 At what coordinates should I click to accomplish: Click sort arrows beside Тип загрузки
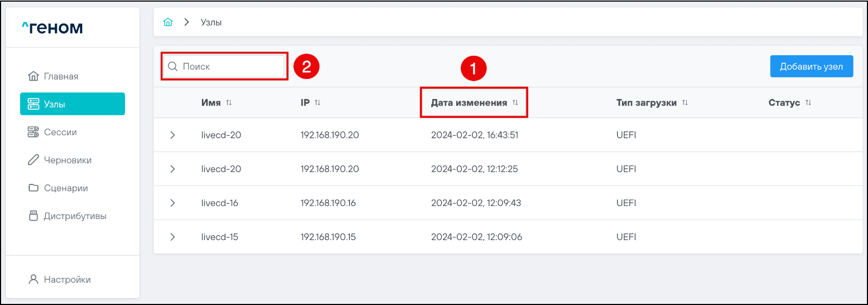point(685,103)
